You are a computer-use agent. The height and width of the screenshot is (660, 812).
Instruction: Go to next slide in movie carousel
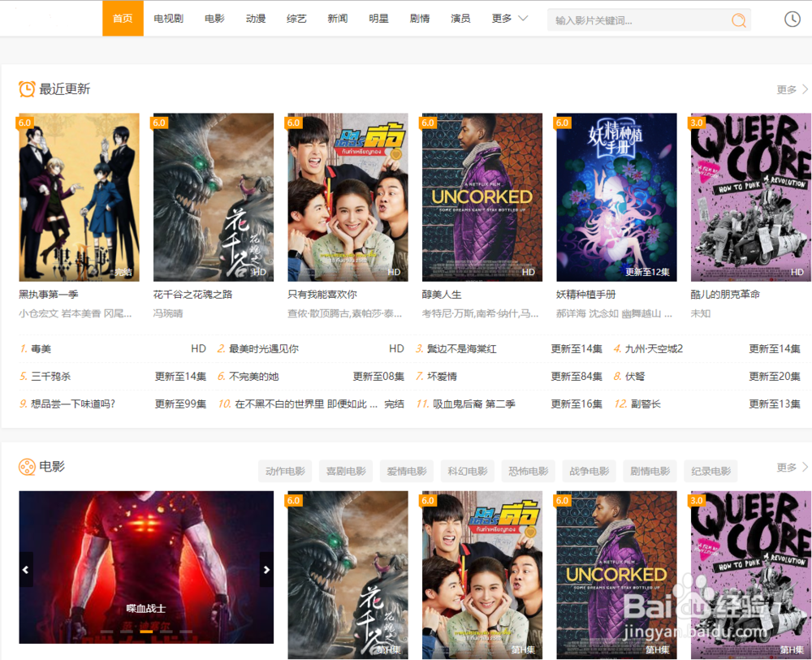(266, 569)
